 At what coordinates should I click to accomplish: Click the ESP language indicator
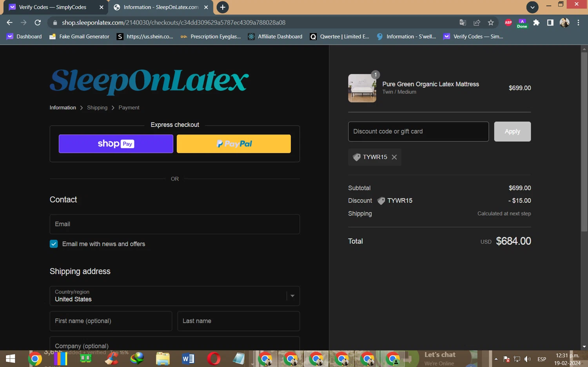coord(542,359)
